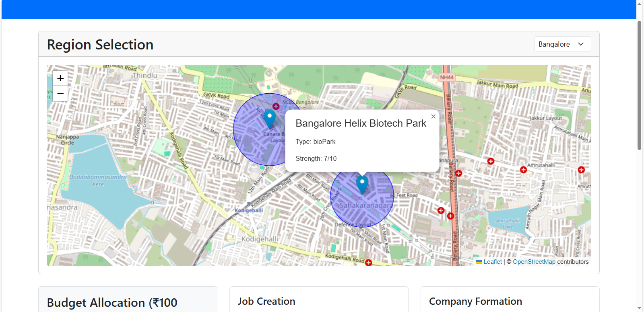Image resolution: width=644 pixels, height=312 pixels.
Task: Open the Leaflet link
Action: pos(493,262)
